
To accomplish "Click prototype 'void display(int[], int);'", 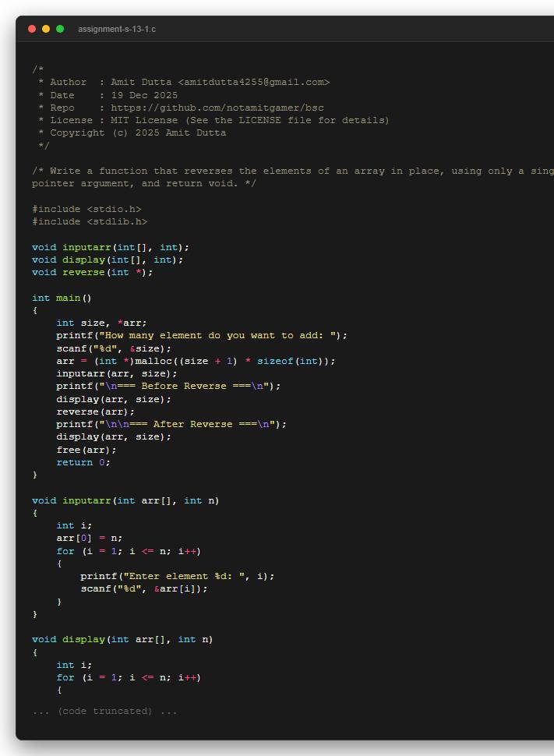I will 108,260.
